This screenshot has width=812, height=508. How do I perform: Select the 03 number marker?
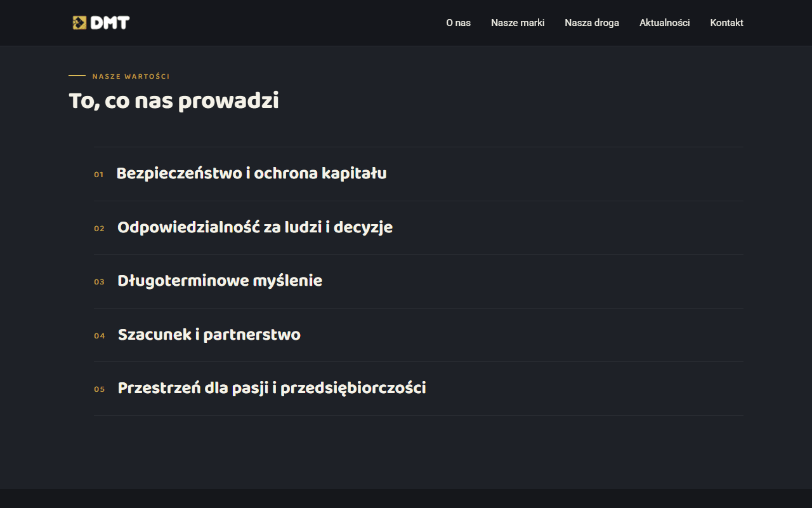[x=99, y=282]
